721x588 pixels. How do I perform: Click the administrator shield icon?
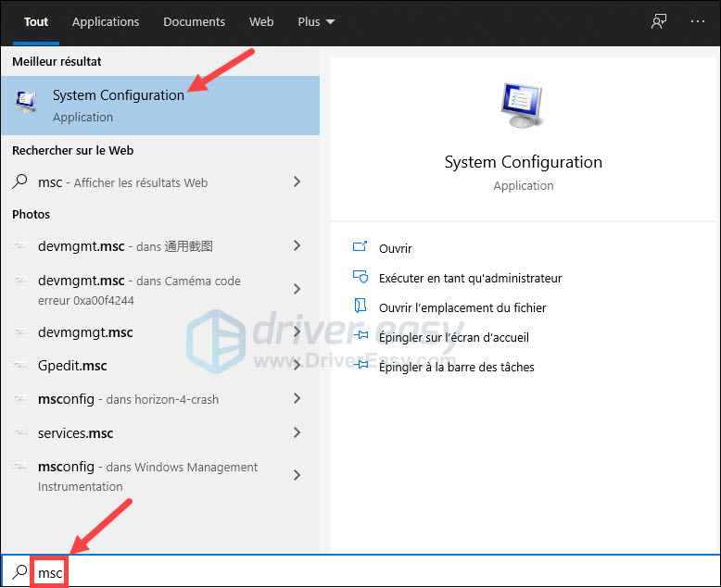pyautogui.click(x=360, y=277)
